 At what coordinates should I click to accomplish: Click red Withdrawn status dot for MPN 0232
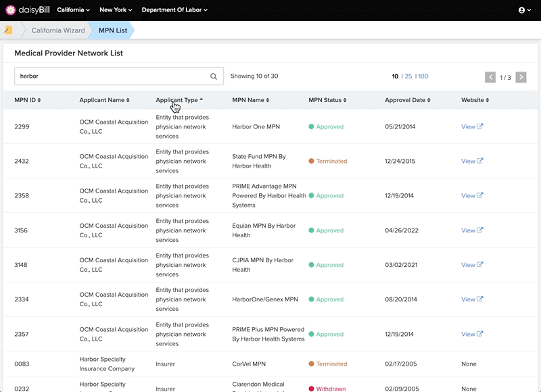click(311, 389)
